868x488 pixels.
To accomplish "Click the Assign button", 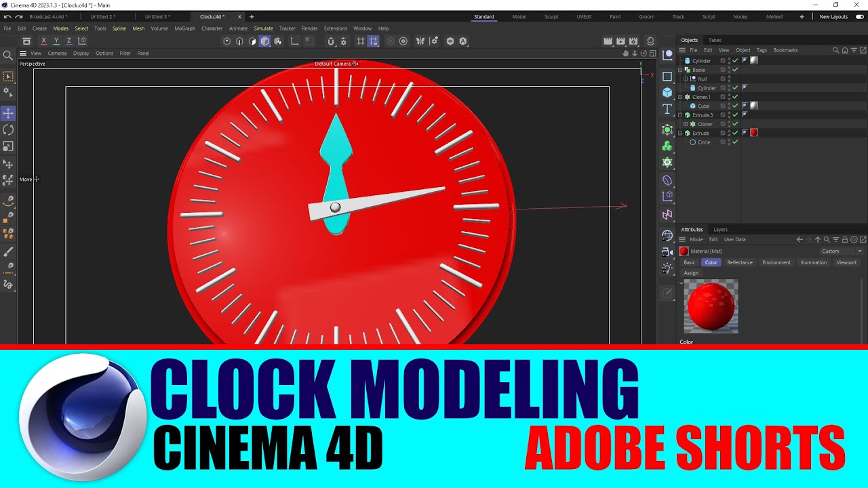I will (691, 273).
